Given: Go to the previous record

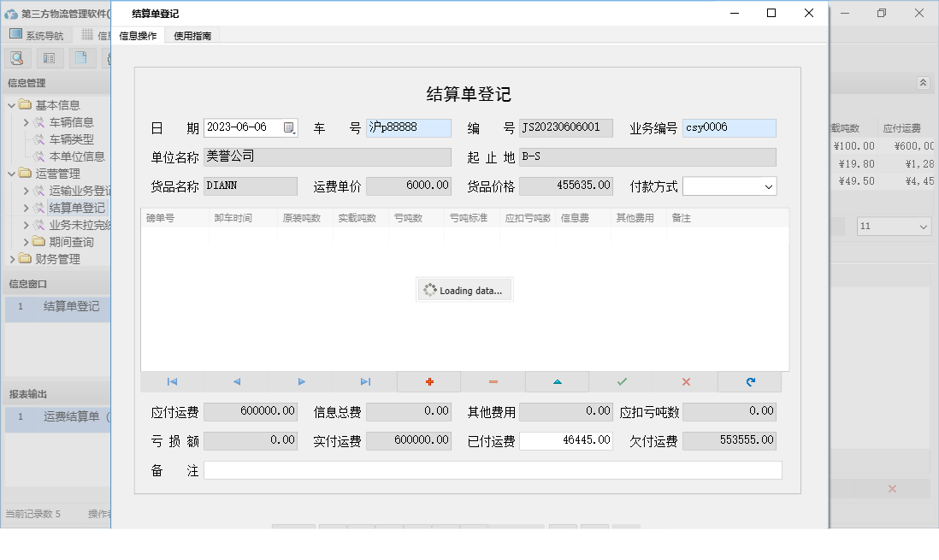Looking at the screenshot, I should pos(236,381).
